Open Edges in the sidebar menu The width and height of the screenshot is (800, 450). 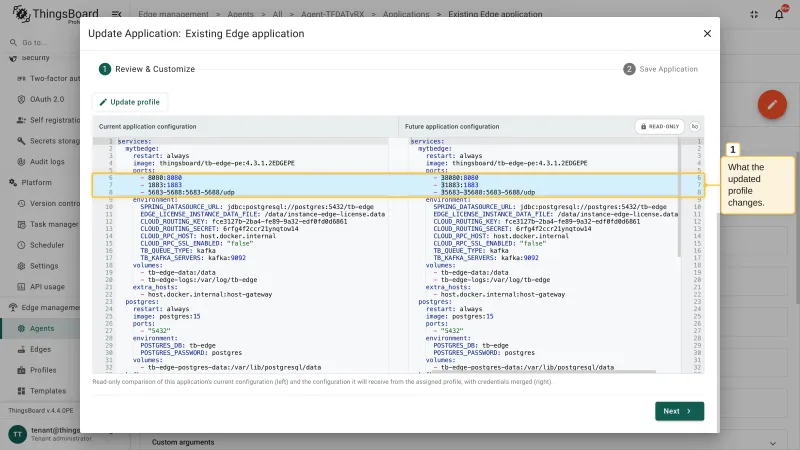click(x=41, y=349)
